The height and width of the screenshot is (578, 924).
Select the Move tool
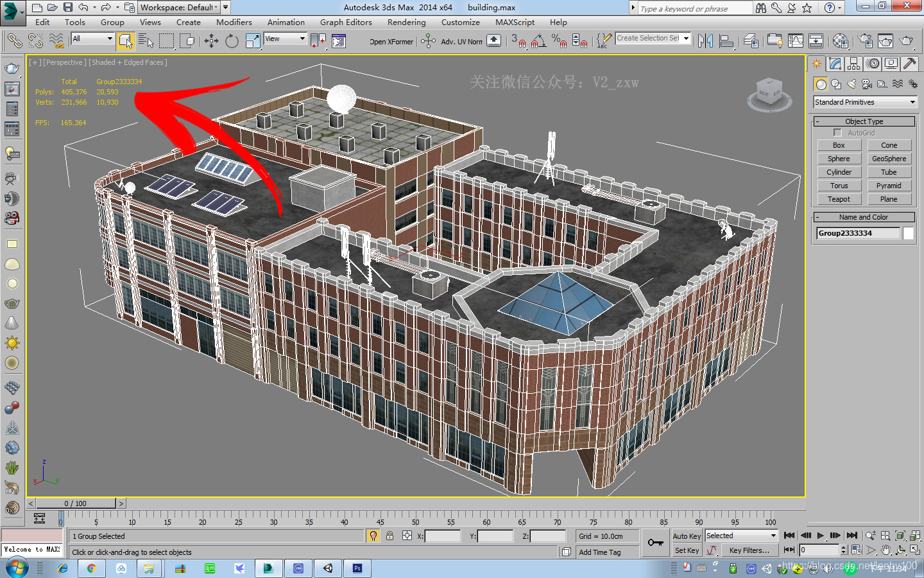click(x=211, y=41)
